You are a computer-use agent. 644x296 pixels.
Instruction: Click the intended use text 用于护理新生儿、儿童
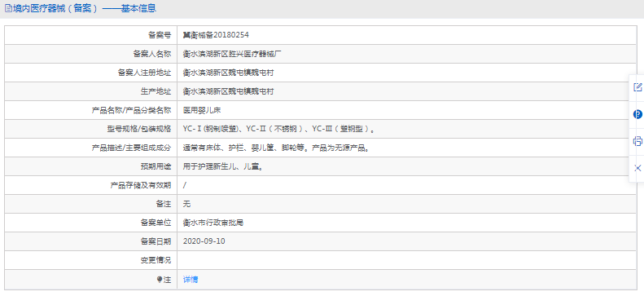coord(222,167)
